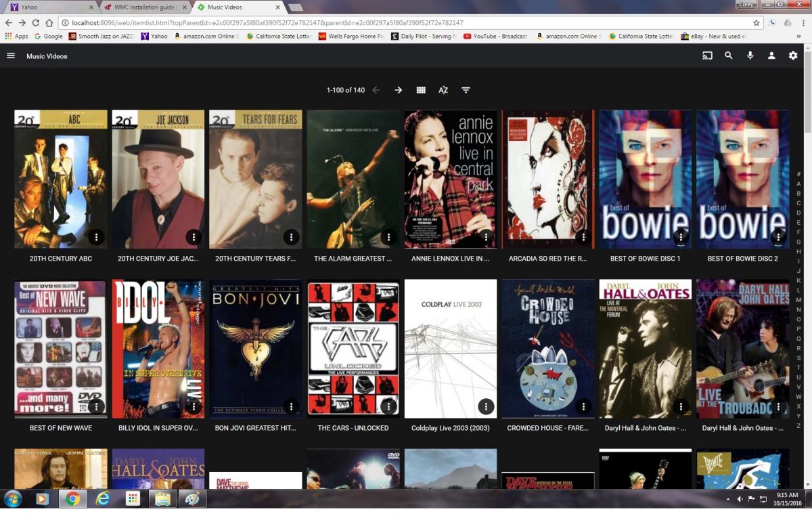Jump to # in alphabet picker
This screenshot has width=812, height=516.
click(798, 174)
